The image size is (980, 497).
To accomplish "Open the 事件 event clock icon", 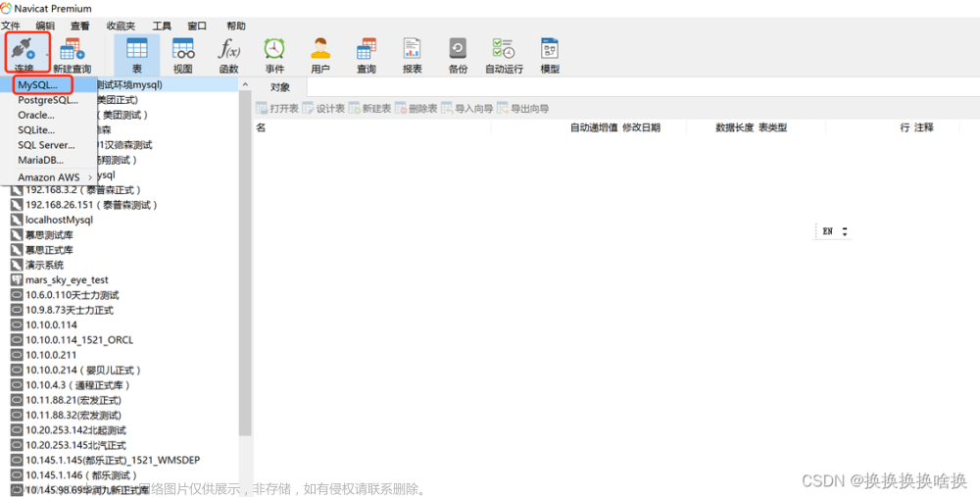I will [x=274, y=54].
